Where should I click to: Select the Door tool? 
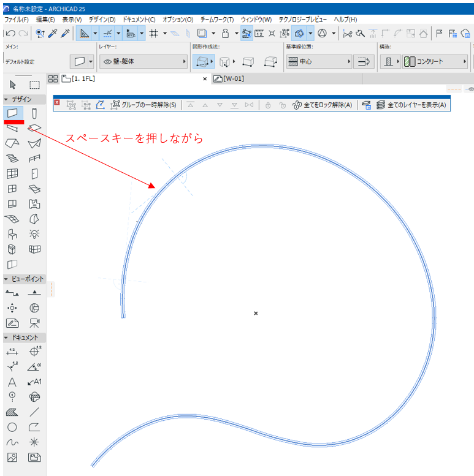tap(34, 173)
